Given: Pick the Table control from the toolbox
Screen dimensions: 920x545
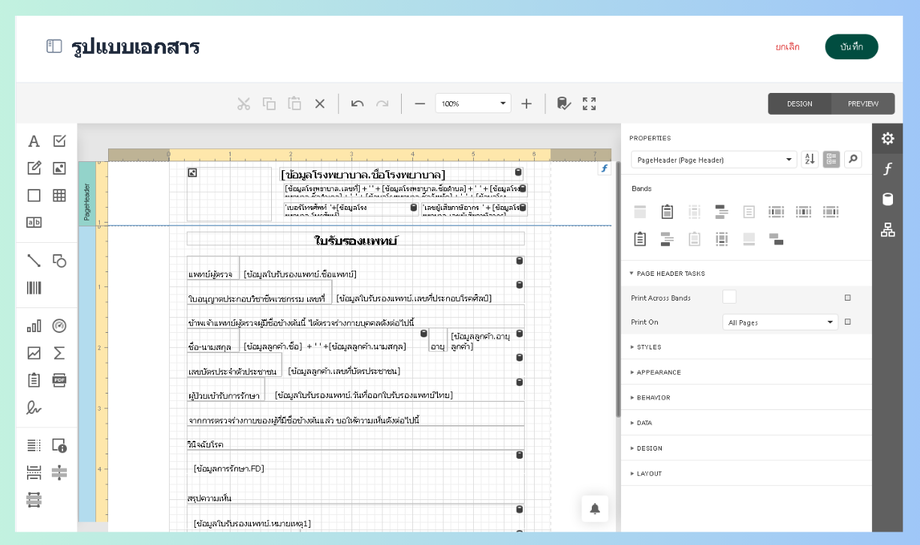Looking at the screenshot, I should (x=59, y=196).
